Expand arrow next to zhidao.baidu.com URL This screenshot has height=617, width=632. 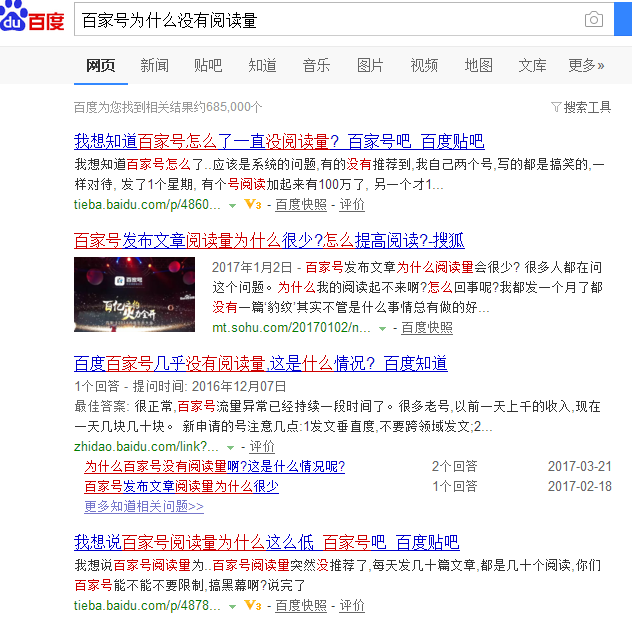pos(231,447)
